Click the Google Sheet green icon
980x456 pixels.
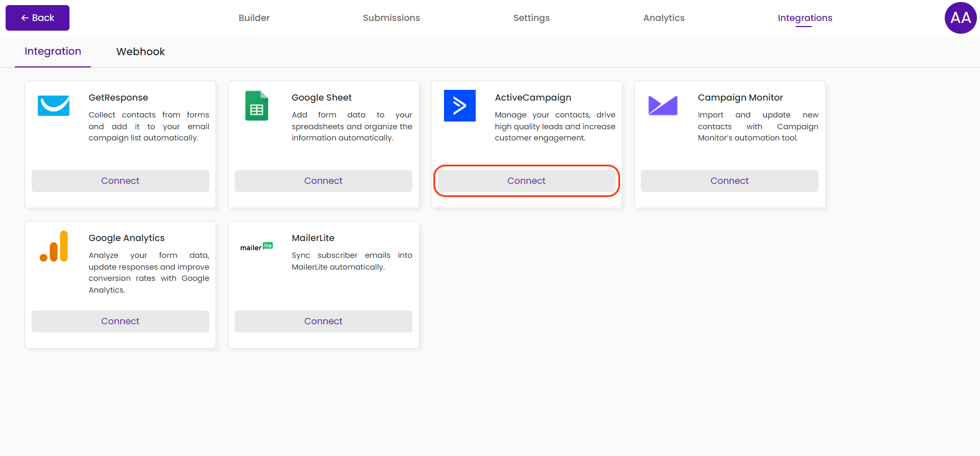(x=256, y=106)
